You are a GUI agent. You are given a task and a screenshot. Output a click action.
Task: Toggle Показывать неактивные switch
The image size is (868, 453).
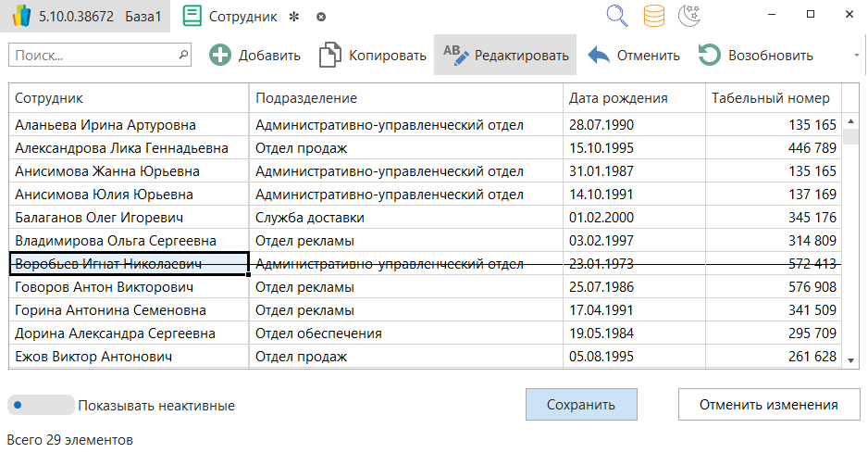coord(41,405)
